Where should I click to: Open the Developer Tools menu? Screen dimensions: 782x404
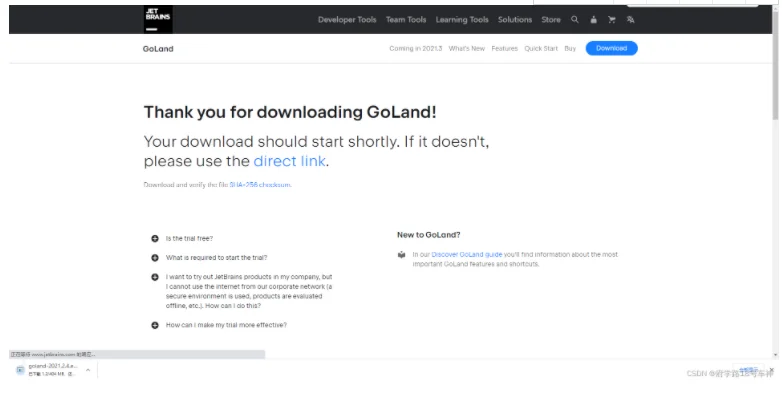pyautogui.click(x=347, y=19)
